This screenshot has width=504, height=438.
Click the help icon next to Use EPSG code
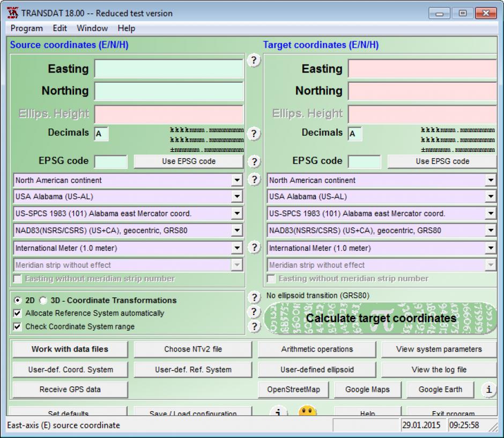click(x=254, y=162)
